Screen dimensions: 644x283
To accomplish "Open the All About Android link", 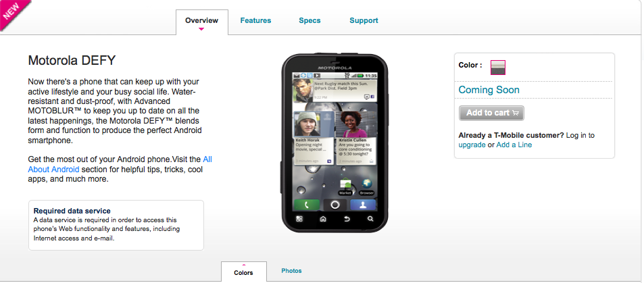I will pyautogui.click(x=120, y=164).
